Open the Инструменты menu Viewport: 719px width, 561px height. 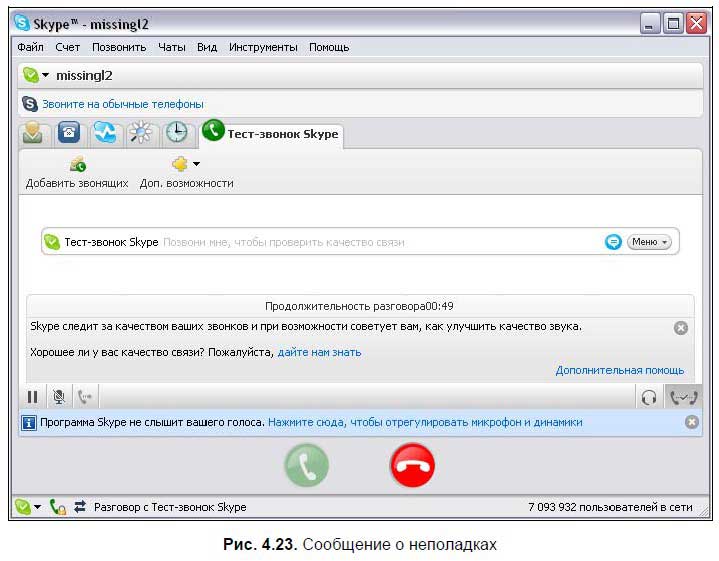pos(262,47)
